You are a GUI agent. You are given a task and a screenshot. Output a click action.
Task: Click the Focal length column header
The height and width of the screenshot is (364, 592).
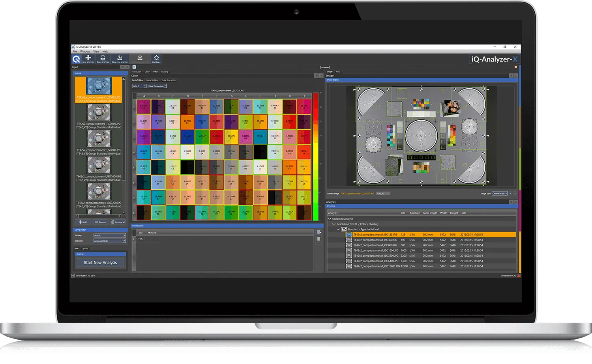click(x=430, y=213)
